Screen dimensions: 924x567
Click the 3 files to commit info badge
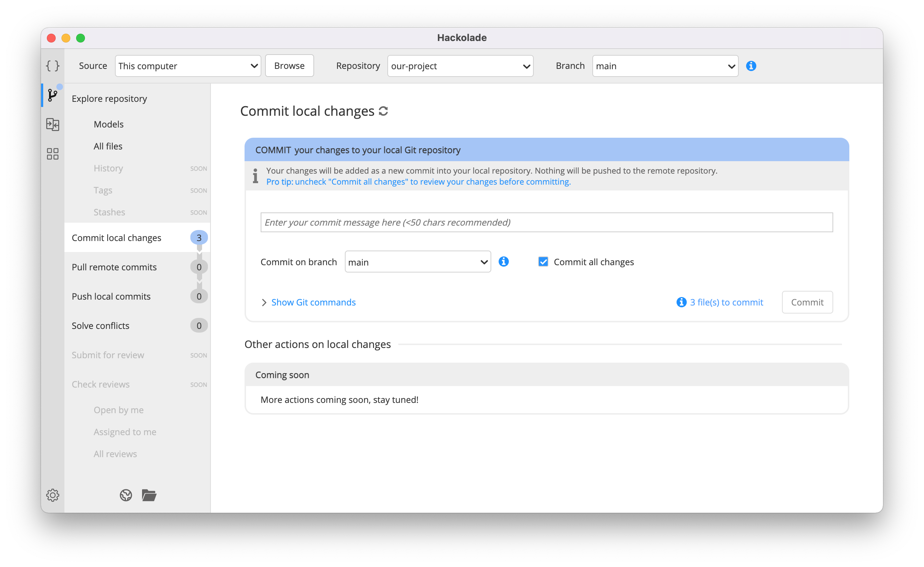click(720, 302)
